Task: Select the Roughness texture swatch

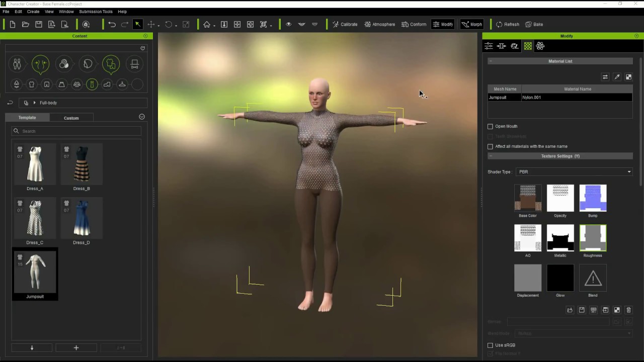Action: point(593,238)
